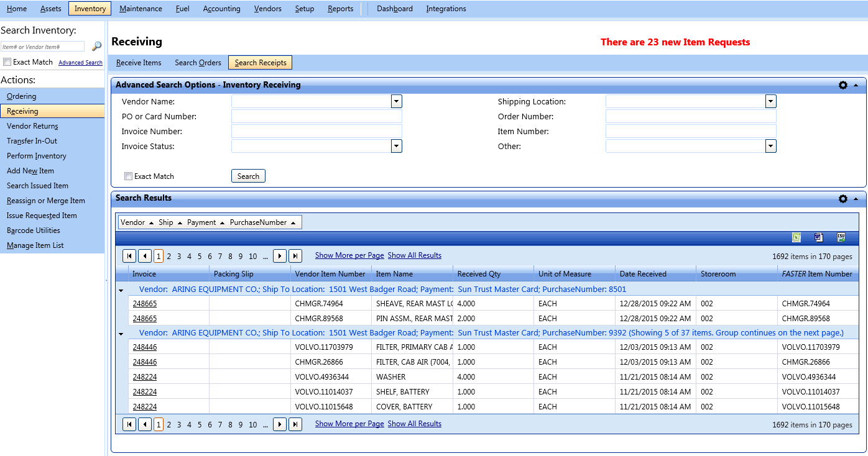This screenshot has height=456, width=868.
Task: Open the Fuel menu
Action: [183, 9]
